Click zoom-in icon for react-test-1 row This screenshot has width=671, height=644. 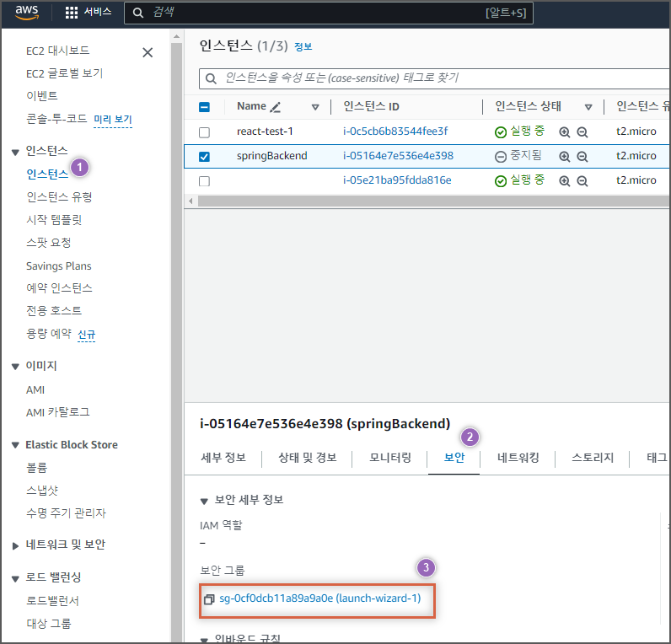click(x=565, y=132)
